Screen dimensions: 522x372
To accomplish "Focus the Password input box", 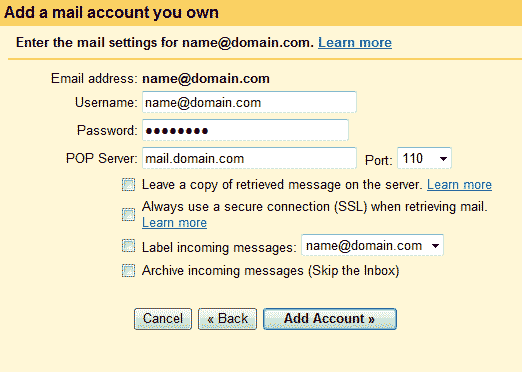I will coord(245,130).
